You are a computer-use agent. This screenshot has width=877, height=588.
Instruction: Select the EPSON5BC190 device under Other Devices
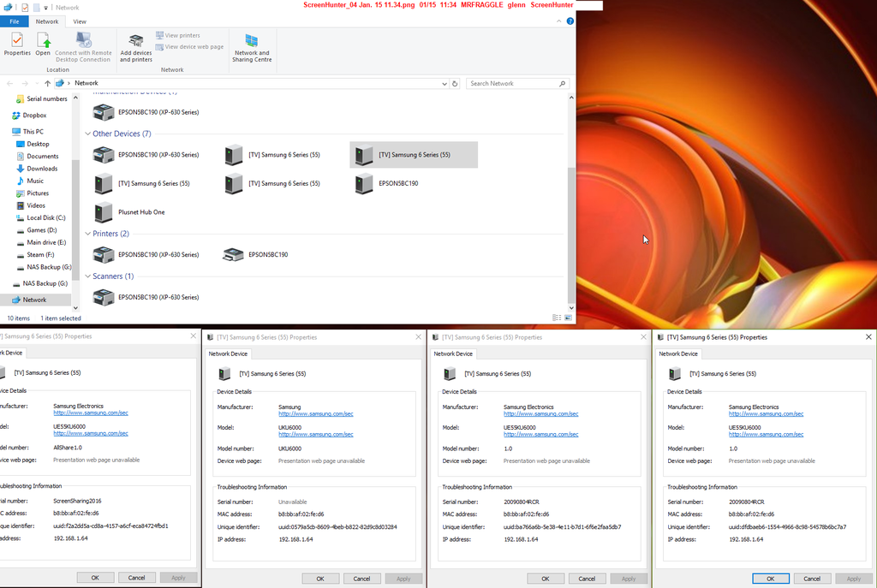tap(387, 183)
